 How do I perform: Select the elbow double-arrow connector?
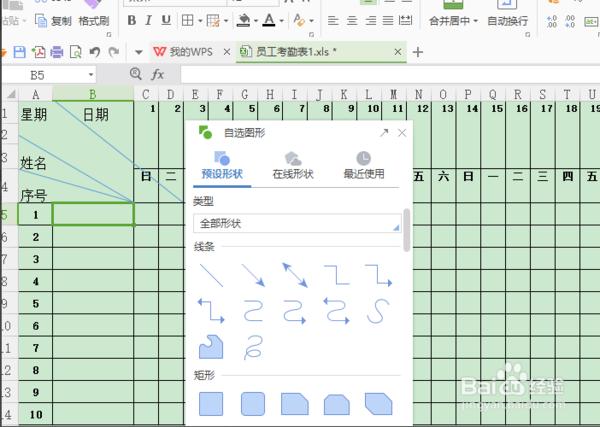point(211,311)
